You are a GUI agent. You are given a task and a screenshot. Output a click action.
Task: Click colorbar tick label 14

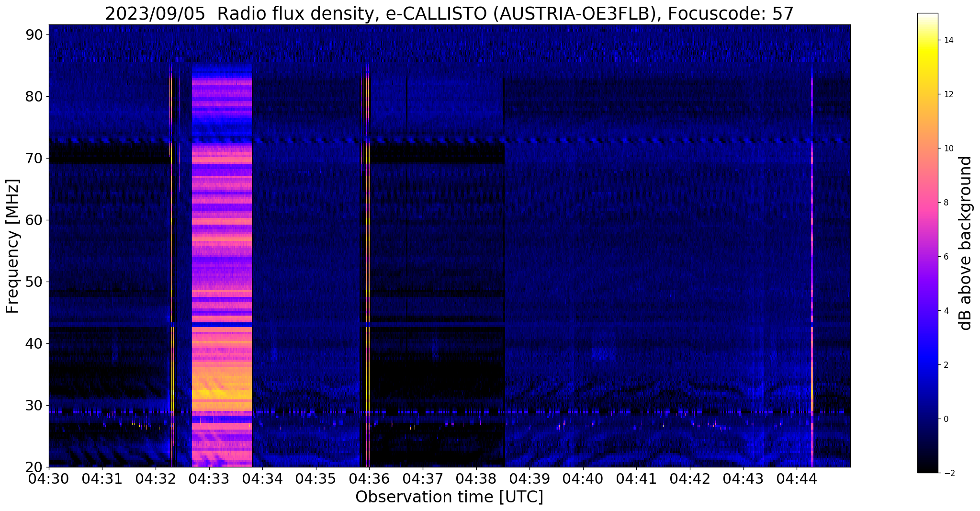click(x=947, y=40)
